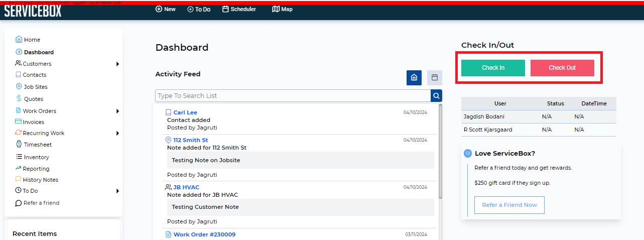This screenshot has width=644, height=240.
Task: Go to Home in sidebar
Action: (x=32, y=40)
